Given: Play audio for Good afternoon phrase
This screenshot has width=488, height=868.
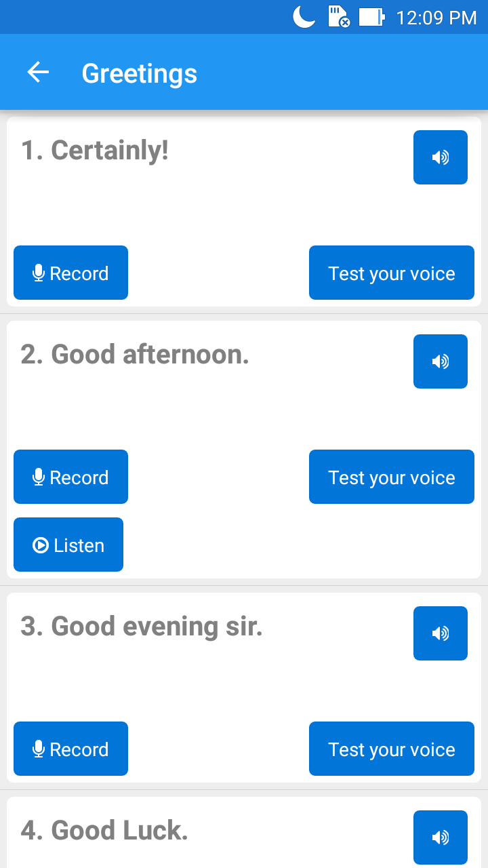Looking at the screenshot, I should point(441,361).
